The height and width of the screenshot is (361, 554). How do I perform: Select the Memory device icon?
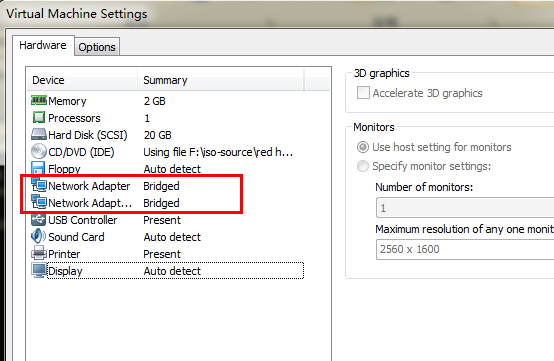point(39,101)
